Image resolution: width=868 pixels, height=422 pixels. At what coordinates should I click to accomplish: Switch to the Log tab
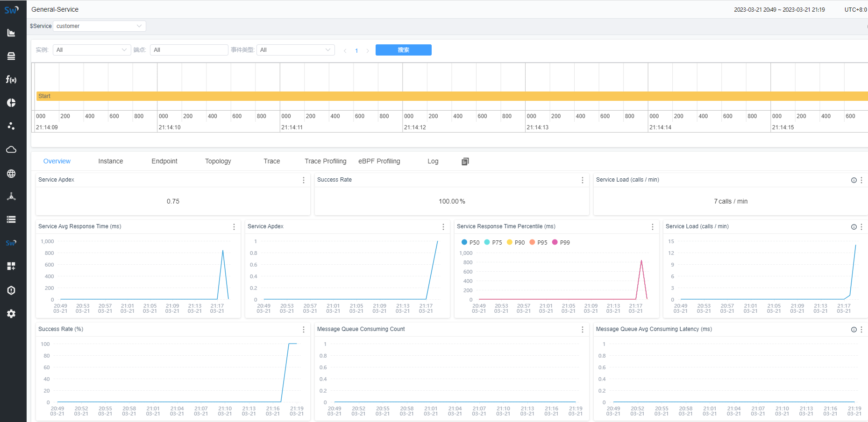[433, 161]
